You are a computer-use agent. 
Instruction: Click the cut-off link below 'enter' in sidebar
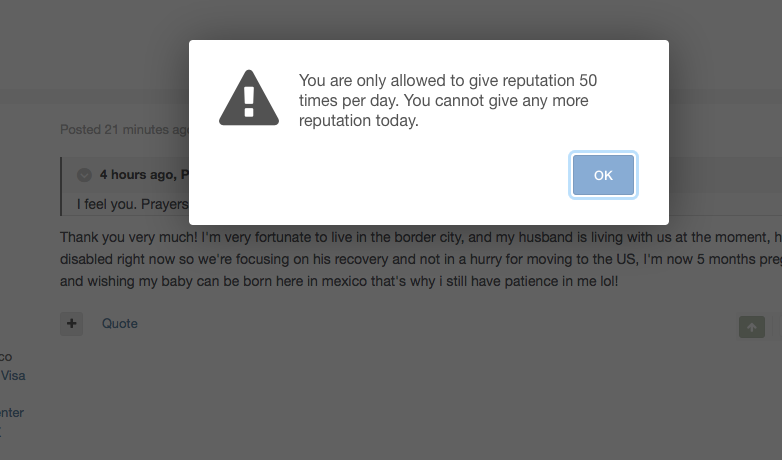click(x=1, y=432)
